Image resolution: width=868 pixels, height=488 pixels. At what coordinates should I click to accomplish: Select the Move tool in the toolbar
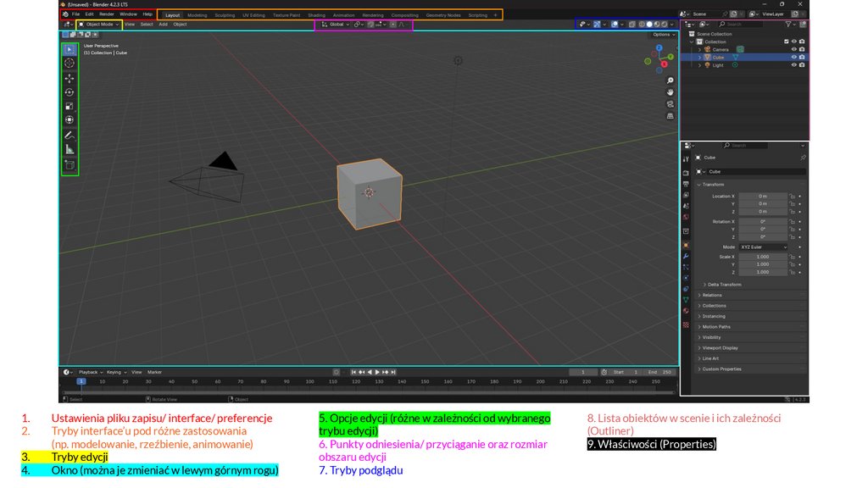(70, 78)
